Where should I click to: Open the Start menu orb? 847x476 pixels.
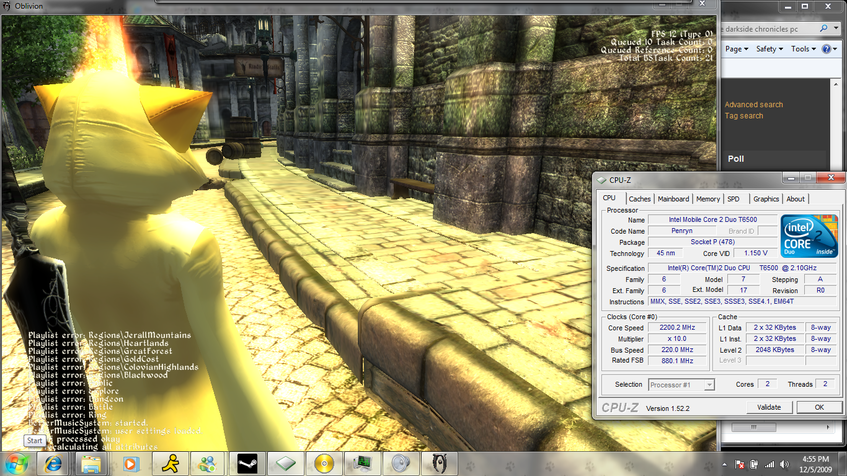[x=16, y=464]
